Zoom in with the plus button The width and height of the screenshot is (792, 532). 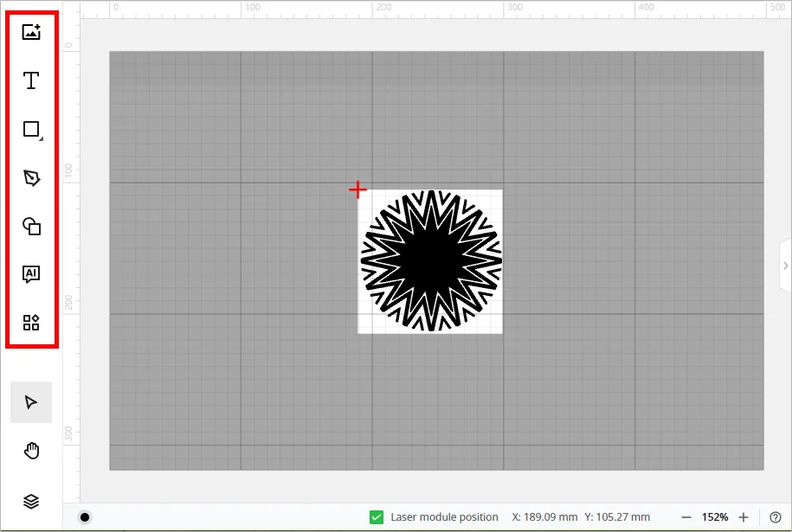(x=744, y=517)
